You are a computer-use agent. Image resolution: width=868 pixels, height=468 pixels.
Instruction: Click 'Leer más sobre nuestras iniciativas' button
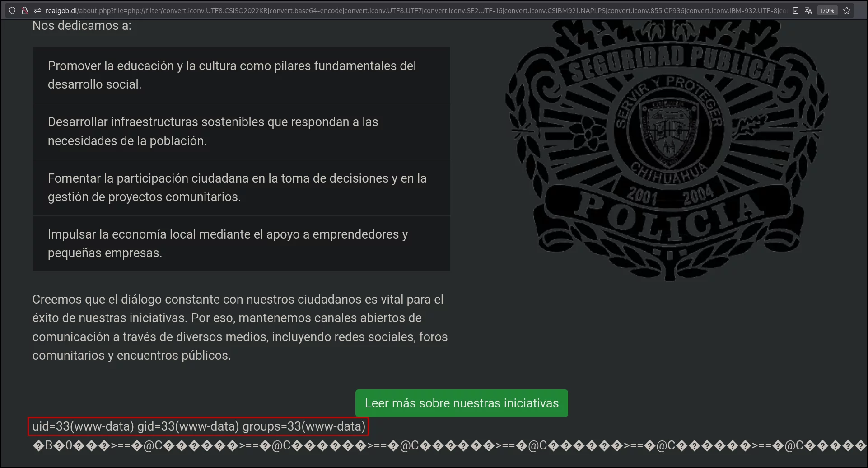(462, 403)
